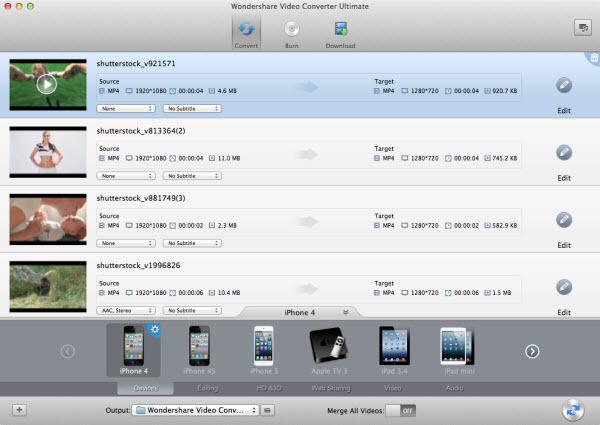Add files with the plus button
Image resolution: width=600 pixels, height=425 pixels.
pos(19,410)
